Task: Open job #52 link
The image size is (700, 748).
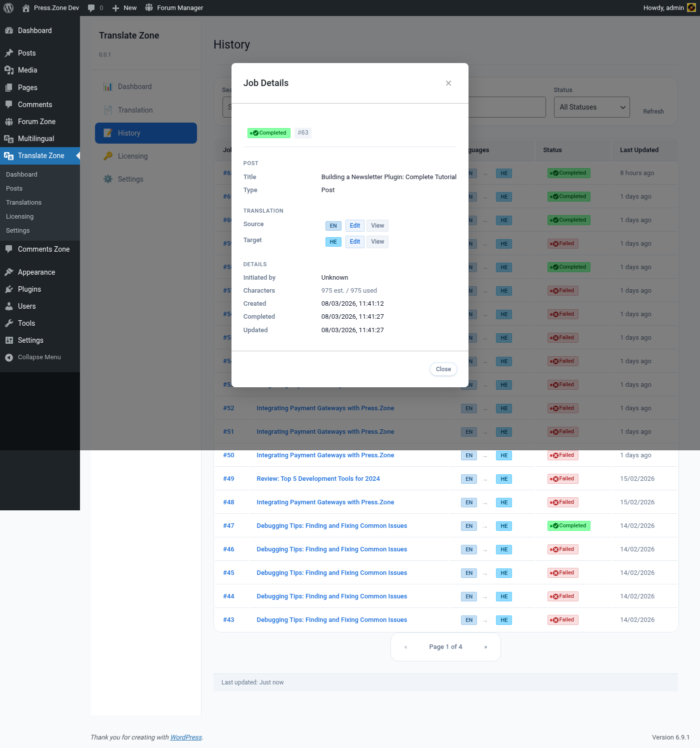Action: 228,408
